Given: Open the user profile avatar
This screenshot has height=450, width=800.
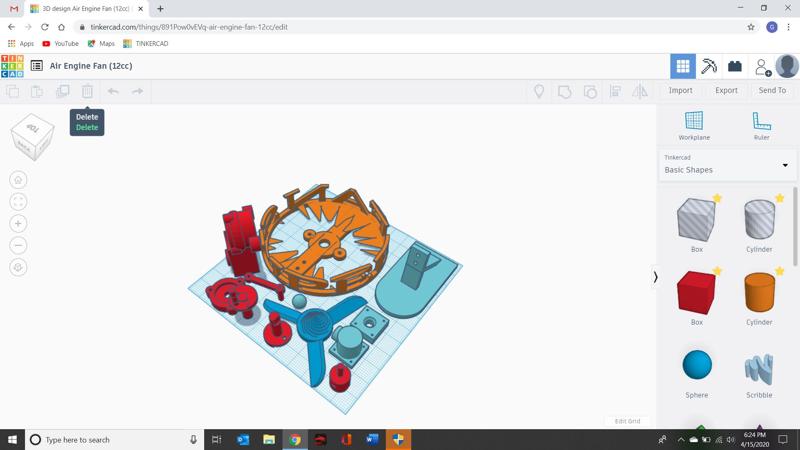Looking at the screenshot, I should [787, 66].
